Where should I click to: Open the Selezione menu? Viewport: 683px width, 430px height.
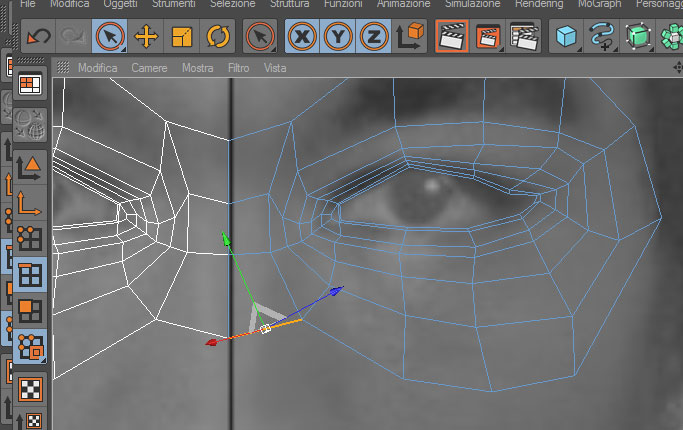[x=233, y=4]
